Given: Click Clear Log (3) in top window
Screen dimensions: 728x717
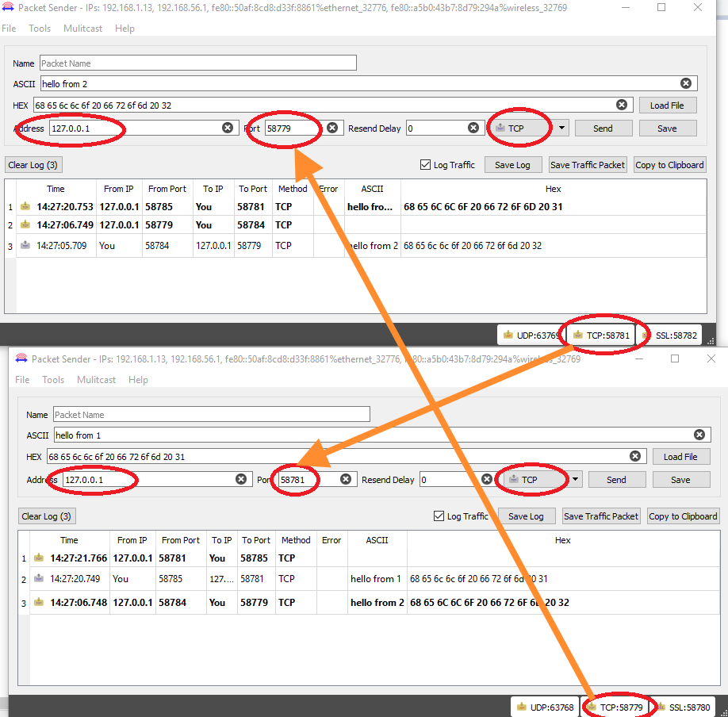Looking at the screenshot, I should (x=33, y=165).
